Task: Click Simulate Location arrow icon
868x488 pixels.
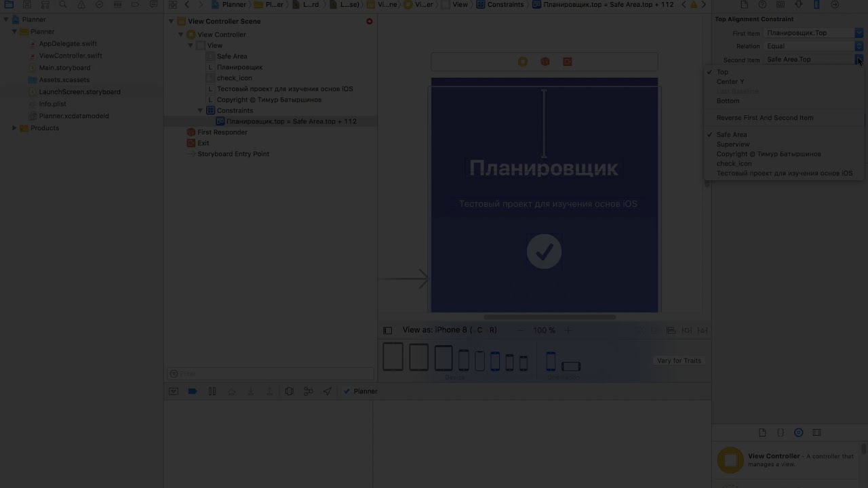Action: point(328,391)
